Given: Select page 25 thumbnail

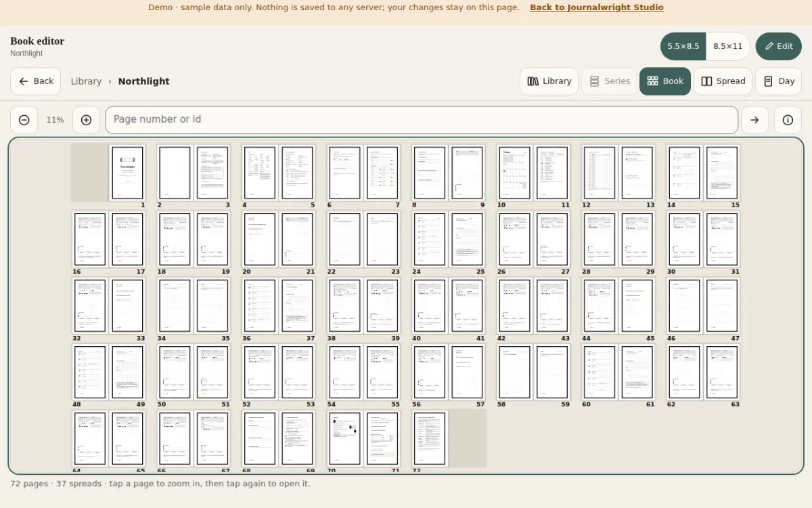Looking at the screenshot, I should click(468, 239).
